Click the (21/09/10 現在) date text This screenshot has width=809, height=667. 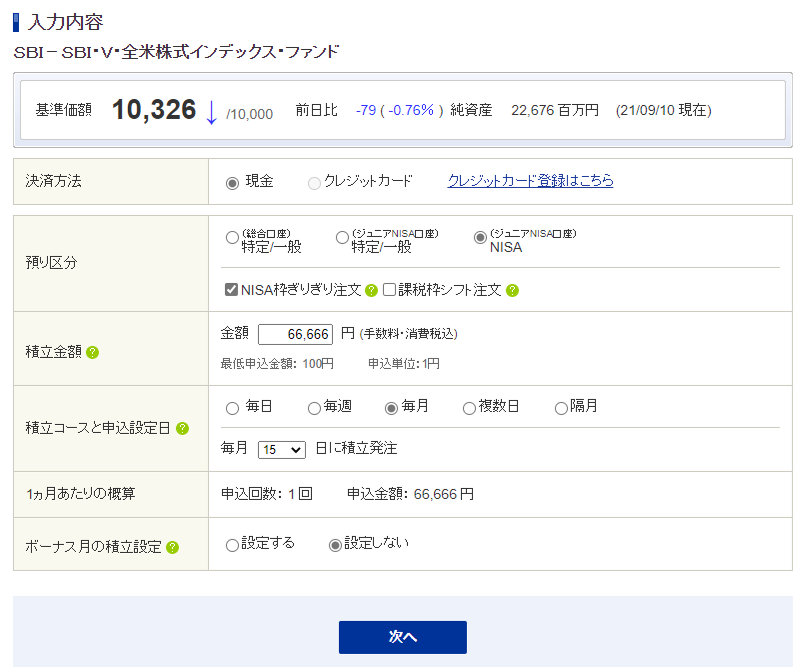pos(664,110)
